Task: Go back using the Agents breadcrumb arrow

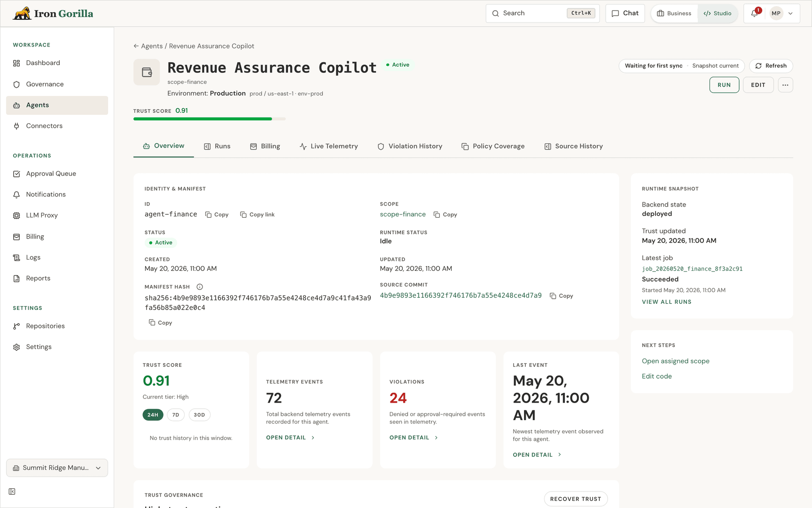Action: click(x=136, y=46)
